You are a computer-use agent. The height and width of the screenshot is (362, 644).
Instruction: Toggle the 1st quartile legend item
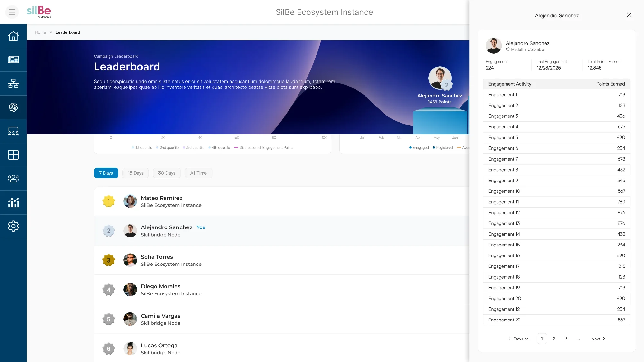click(x=142, y=148)
